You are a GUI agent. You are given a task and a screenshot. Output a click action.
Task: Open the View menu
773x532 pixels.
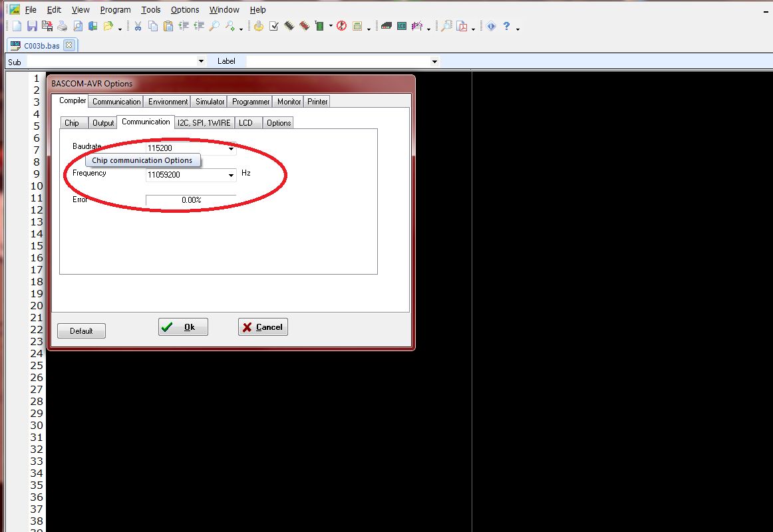tap(80, 9)
